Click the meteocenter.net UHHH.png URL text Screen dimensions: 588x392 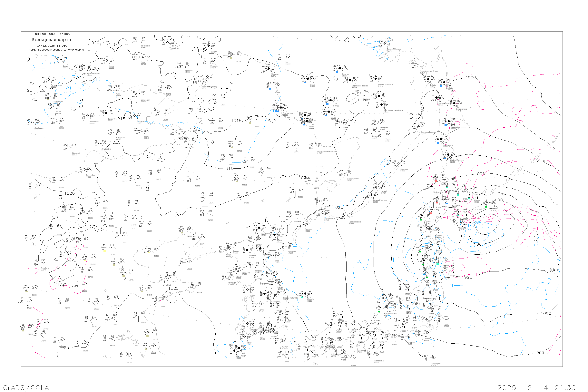coord(55,50)
